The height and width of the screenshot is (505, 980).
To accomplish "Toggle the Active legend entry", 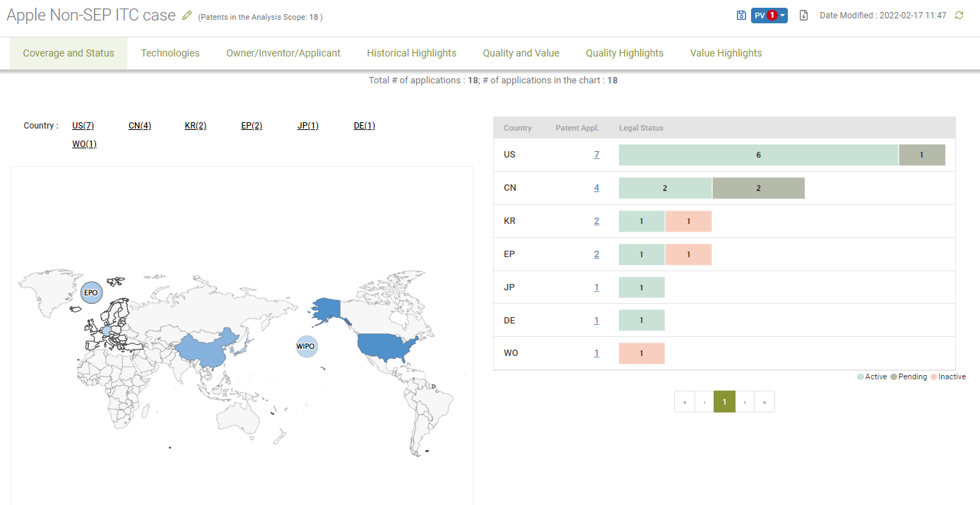I will pos(872,377).
